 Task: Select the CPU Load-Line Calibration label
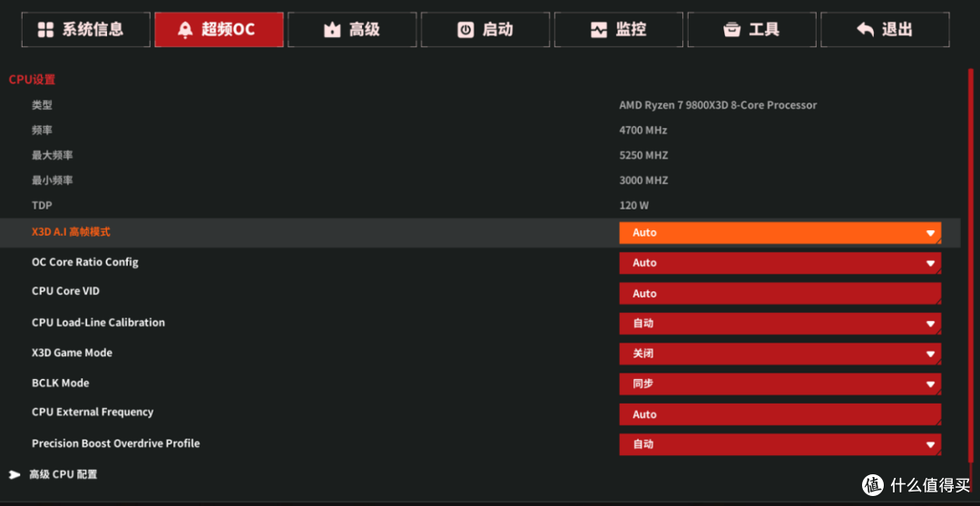[98, 322]
